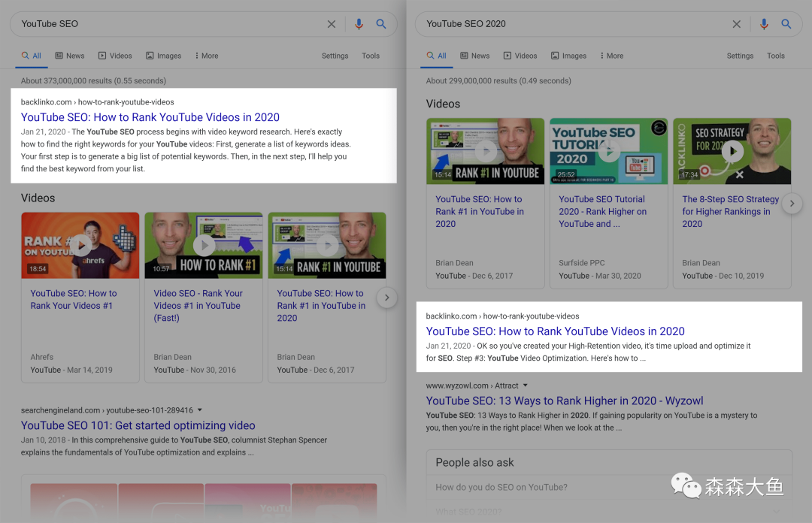812x523 pixels.
Task: Open the More menu in left results
Action: coord(207,56)
